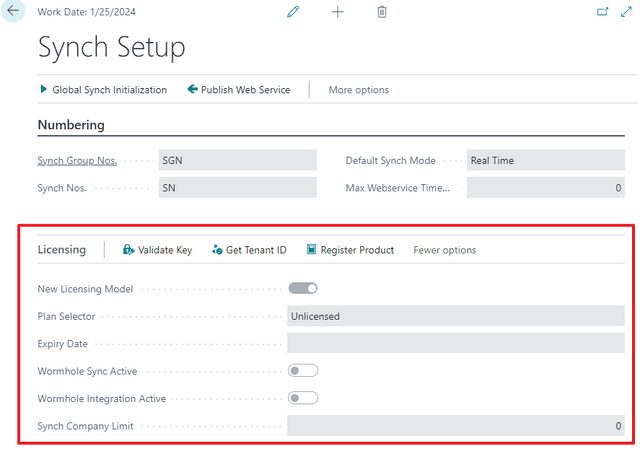The height and width of the screenshot is (452, 640).
Task: Click the Expiry Date label
Action: [x=62, y=344]
